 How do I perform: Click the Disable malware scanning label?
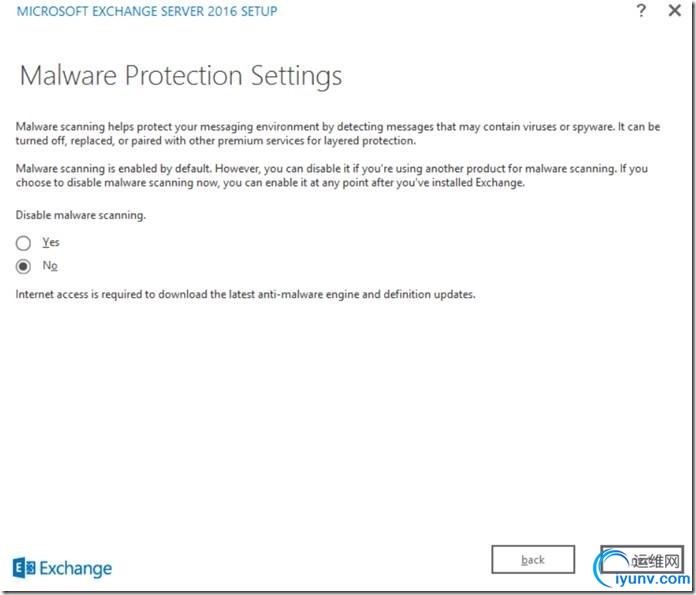[x=81, y=215]
